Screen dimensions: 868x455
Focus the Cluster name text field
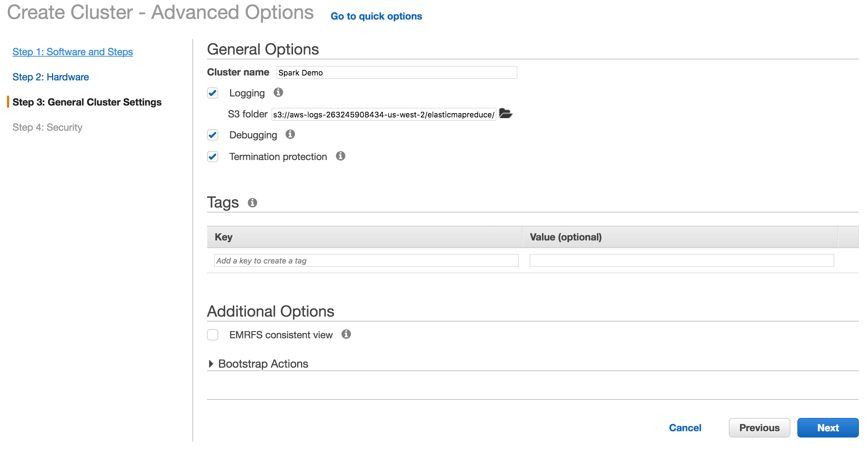click(396, 73)
